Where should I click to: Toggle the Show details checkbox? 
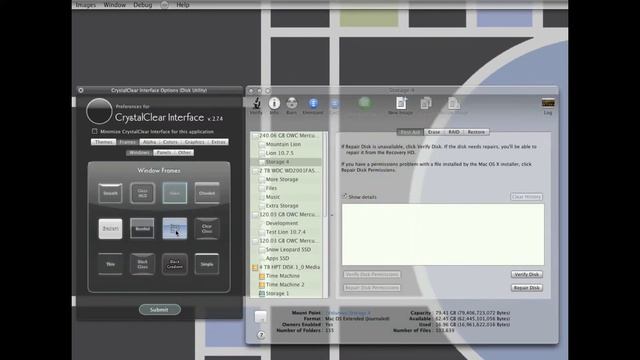345,196
